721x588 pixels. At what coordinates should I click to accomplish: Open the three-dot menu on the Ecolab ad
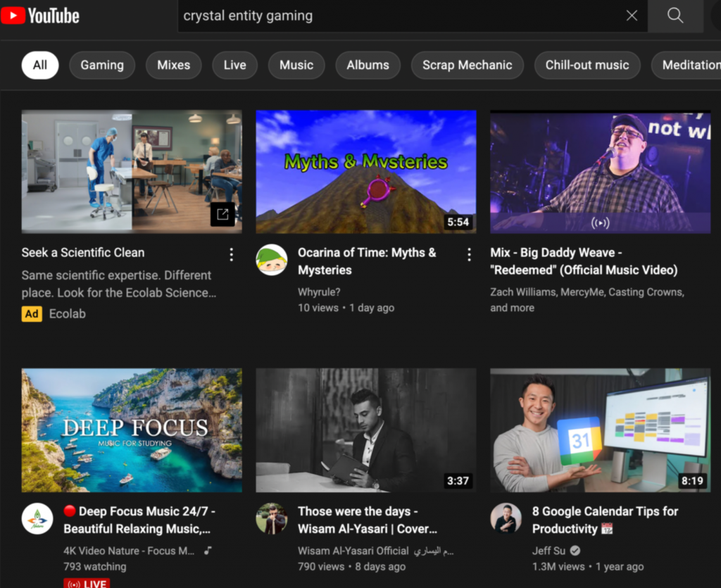[x=232, y=254]
